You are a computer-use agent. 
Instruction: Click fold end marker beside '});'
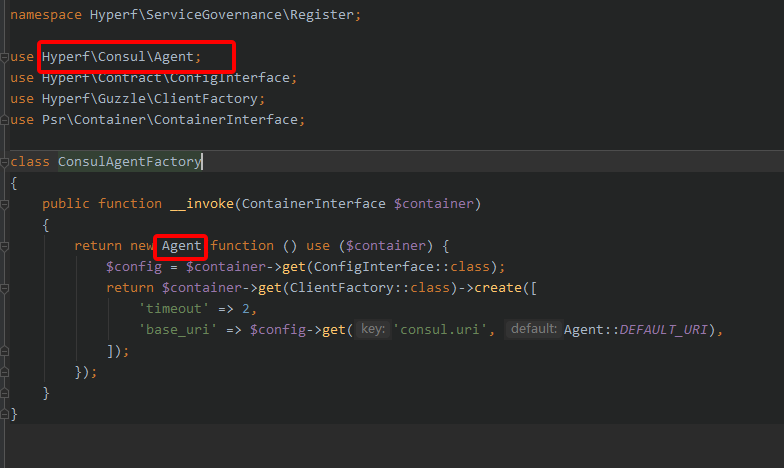click(4, 372)
